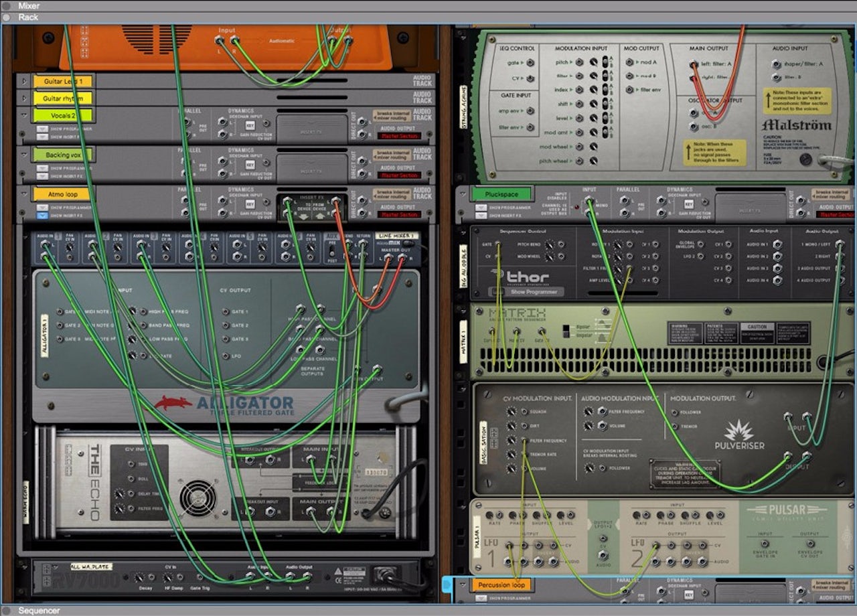Open Vocals 2 audio output Master Section selector
This screenshot has width=857, height=616.
[x=400, y=136]
